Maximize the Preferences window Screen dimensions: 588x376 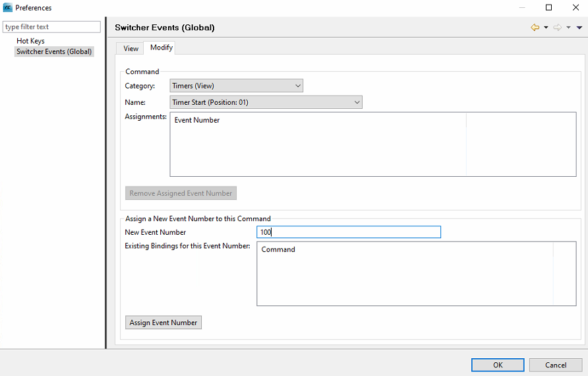(x=548, y=8)
